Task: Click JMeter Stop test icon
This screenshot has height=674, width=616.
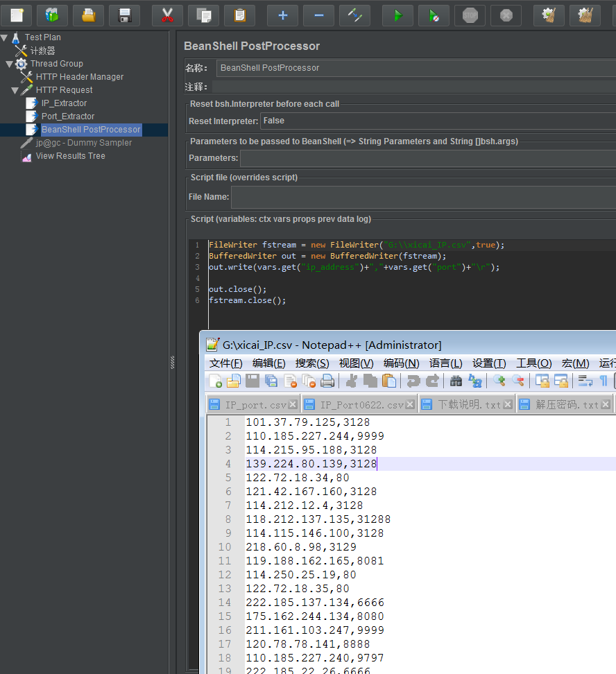Action: pos(470,15)
